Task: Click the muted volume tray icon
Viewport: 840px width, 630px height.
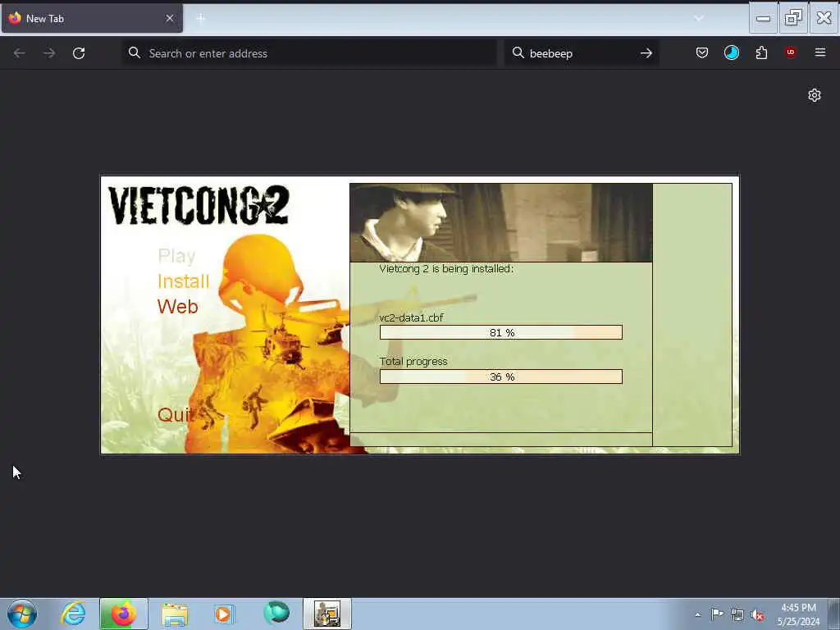Action: pos(757,615)
